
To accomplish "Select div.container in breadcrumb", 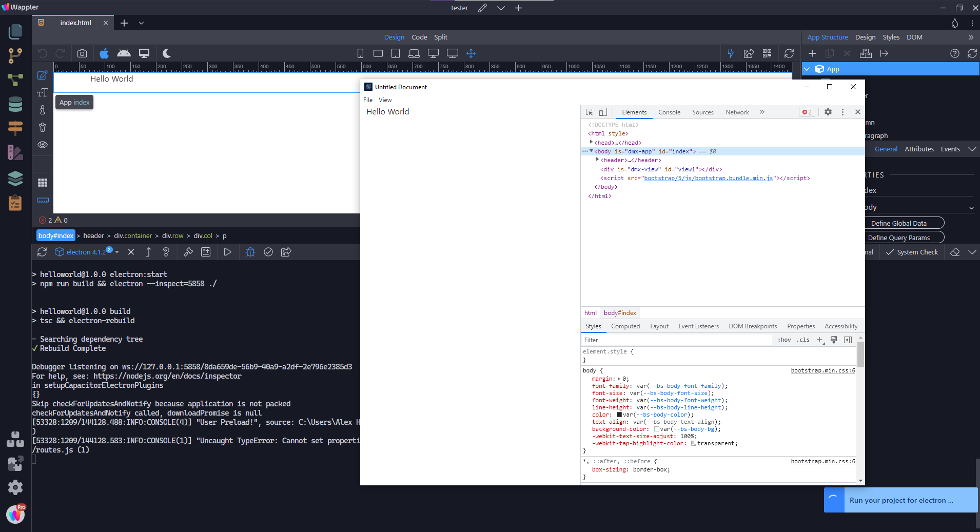I will 133,235.
